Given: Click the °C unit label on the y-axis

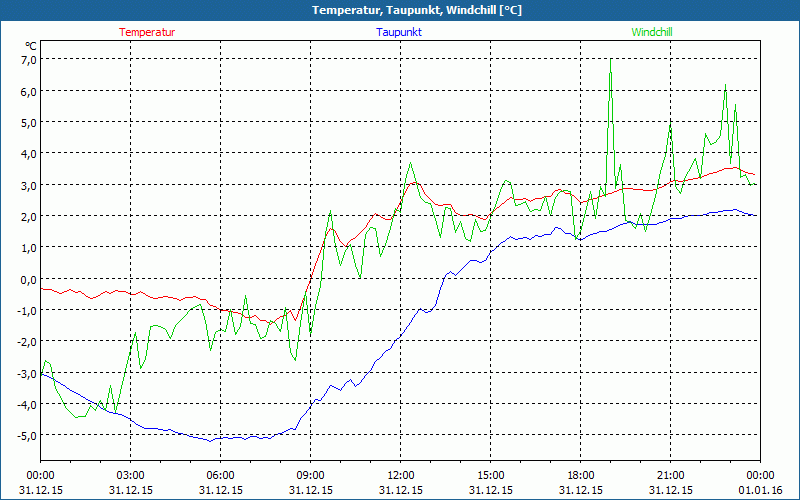Looking at the screenshot, I should (x=31, y=46).
